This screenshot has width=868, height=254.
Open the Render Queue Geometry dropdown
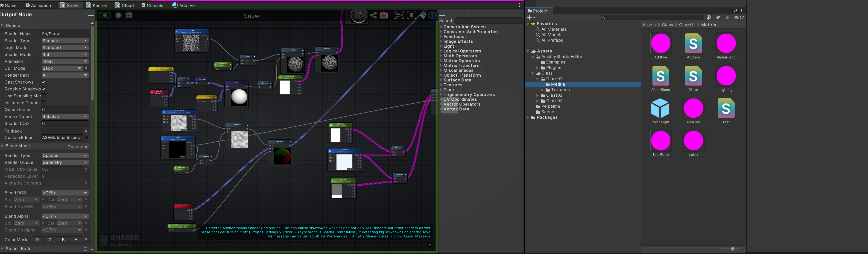point(65,162)
